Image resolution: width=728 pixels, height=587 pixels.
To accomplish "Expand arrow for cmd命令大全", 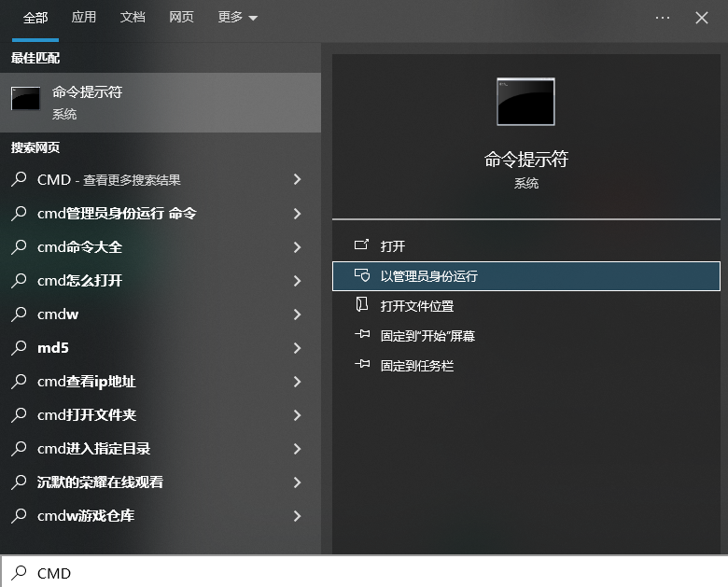I will 297,247.
